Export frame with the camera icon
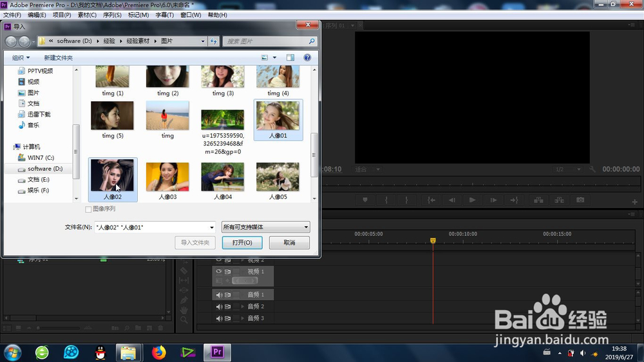Viewport: 644px width, 362px height. [x=580, y=200]
